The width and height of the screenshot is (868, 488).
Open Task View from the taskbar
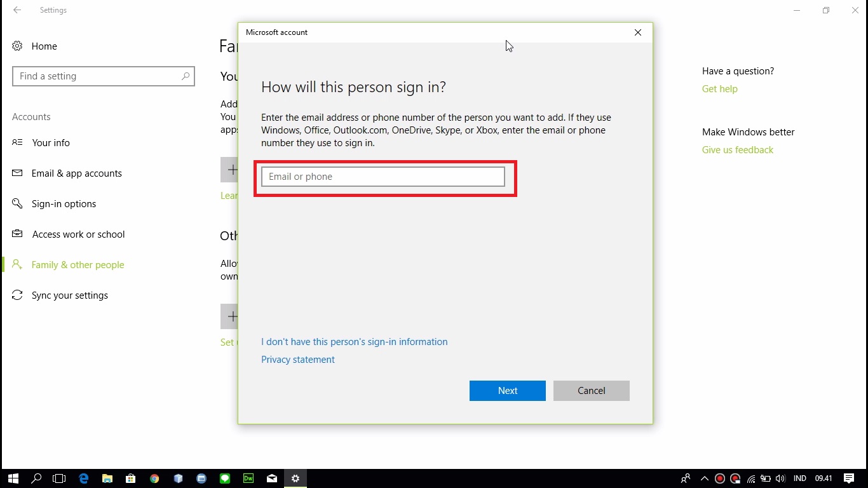[59, 478]
